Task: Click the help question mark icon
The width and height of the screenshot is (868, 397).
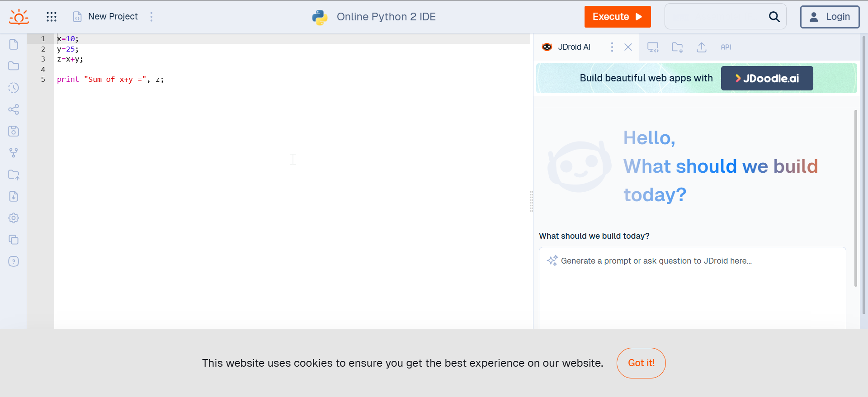Action: [x=14, y=261]
